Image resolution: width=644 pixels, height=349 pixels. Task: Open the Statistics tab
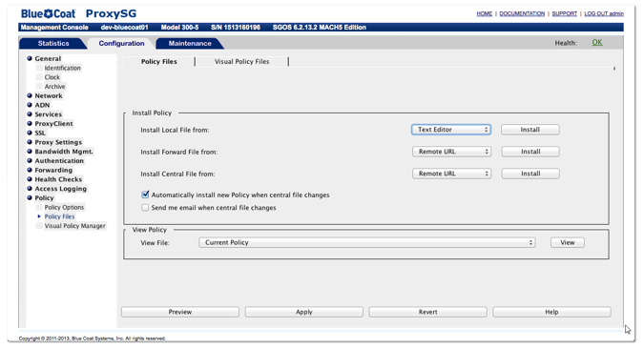(53, 43)
